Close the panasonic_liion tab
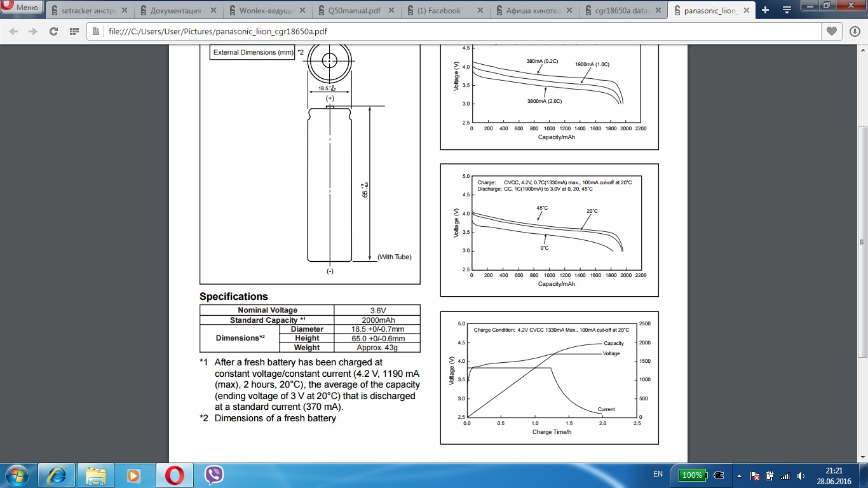This screenshot has width=868, height=488. pyautogui.click(x=746, y=11)
